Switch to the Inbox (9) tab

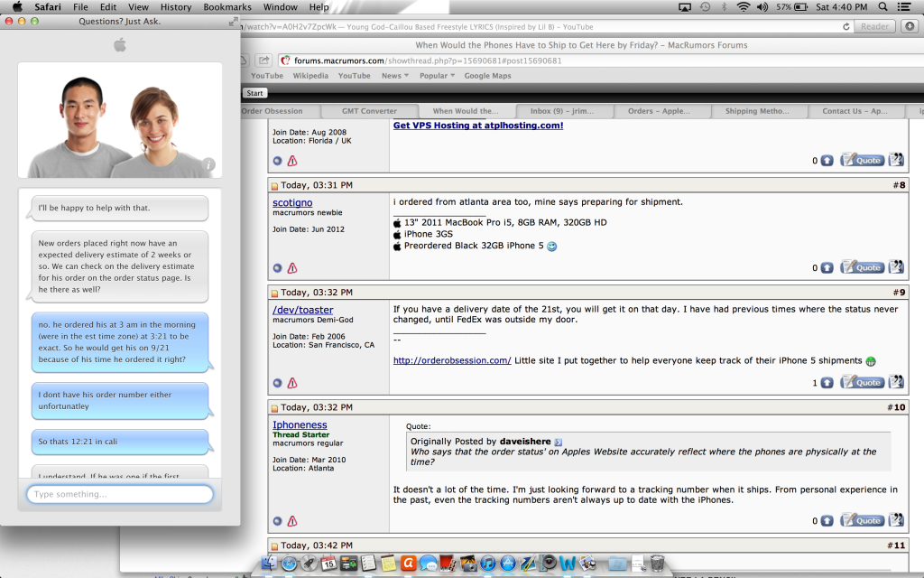(x=562, y=111)
